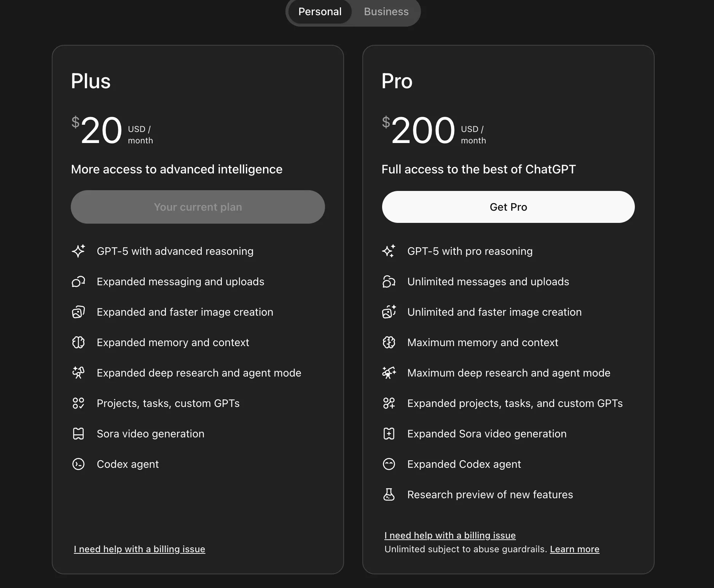Select the Personal plans tab
This screenshot has height=588, width=714.
click(320, 12)
